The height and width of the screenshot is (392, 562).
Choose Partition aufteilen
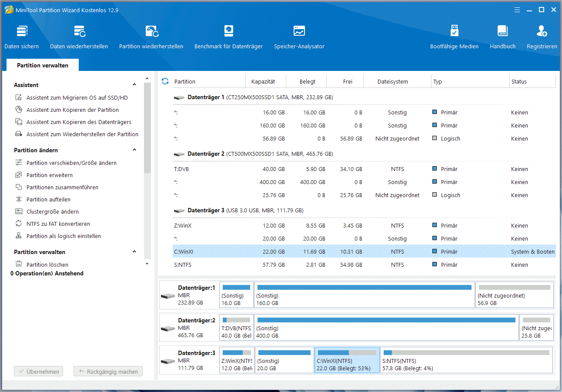(x=48, y=200)
